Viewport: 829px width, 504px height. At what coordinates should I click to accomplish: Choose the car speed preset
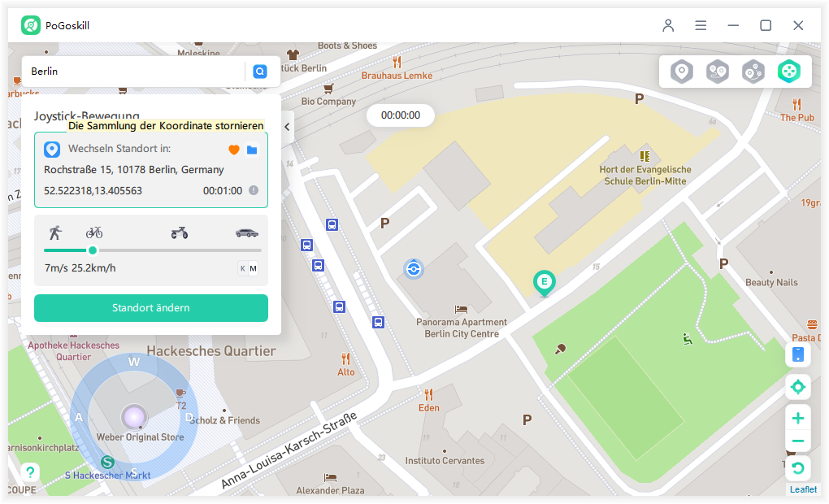point(247,232)
